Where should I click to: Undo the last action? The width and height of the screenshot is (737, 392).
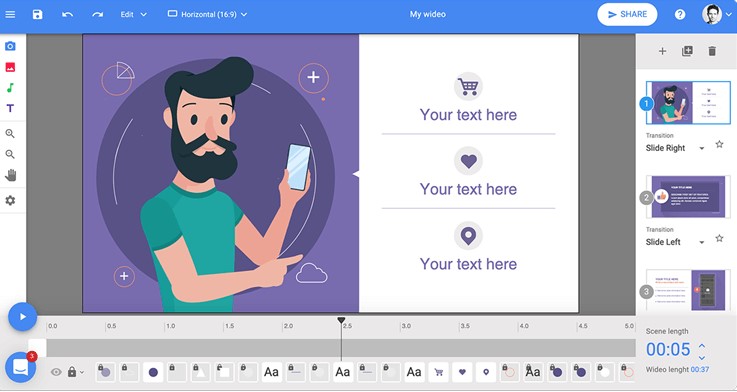click(67, 15)
